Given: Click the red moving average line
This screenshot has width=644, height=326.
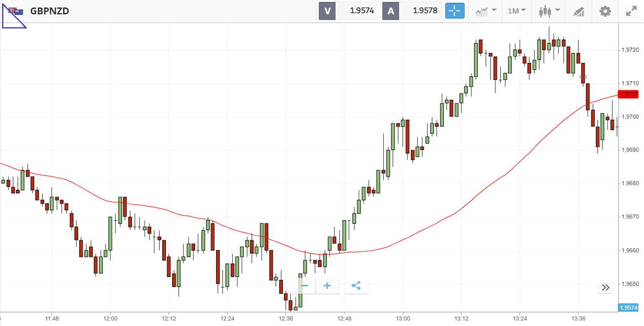Looking at the screenshot, I should click(460, 209).
